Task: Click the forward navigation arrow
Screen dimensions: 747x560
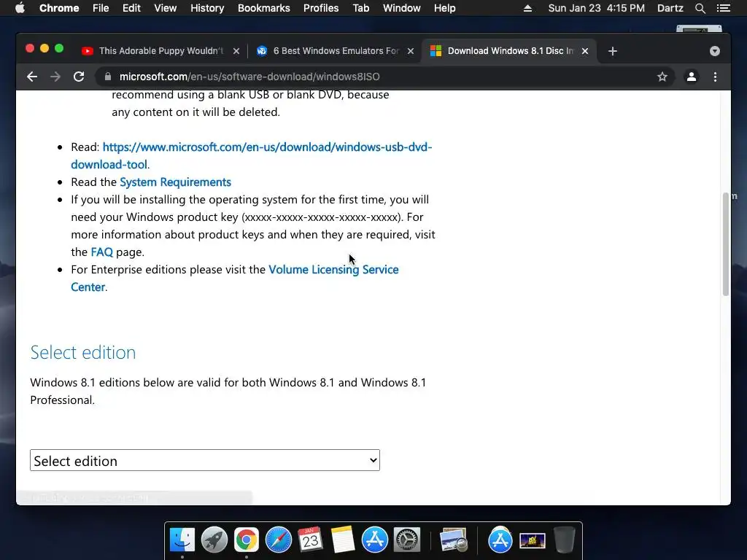Action: coord(55,77)
